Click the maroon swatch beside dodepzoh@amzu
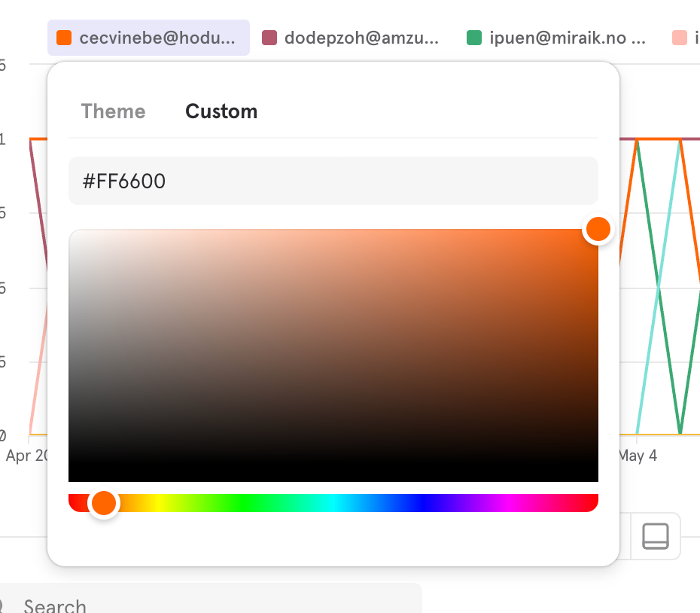 [269, 38]
